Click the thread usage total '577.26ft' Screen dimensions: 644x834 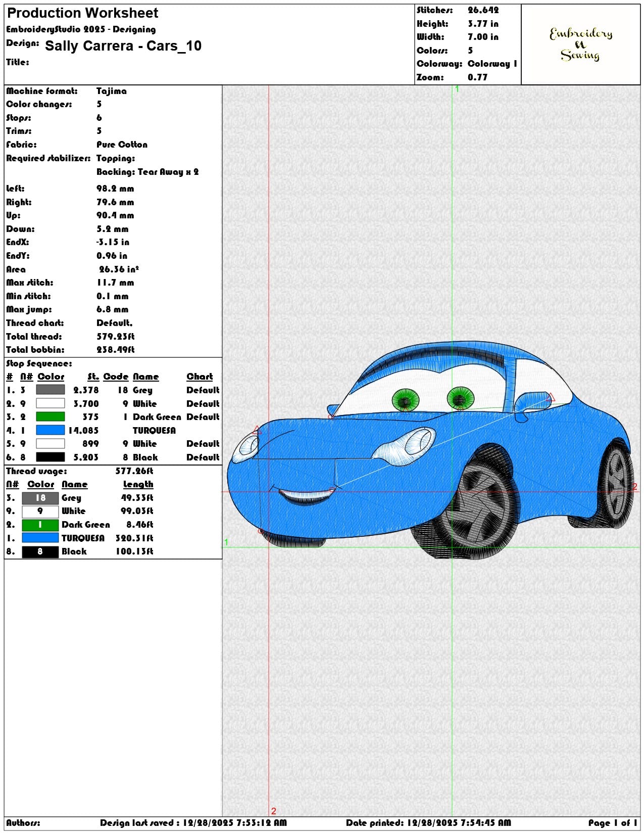134,471
